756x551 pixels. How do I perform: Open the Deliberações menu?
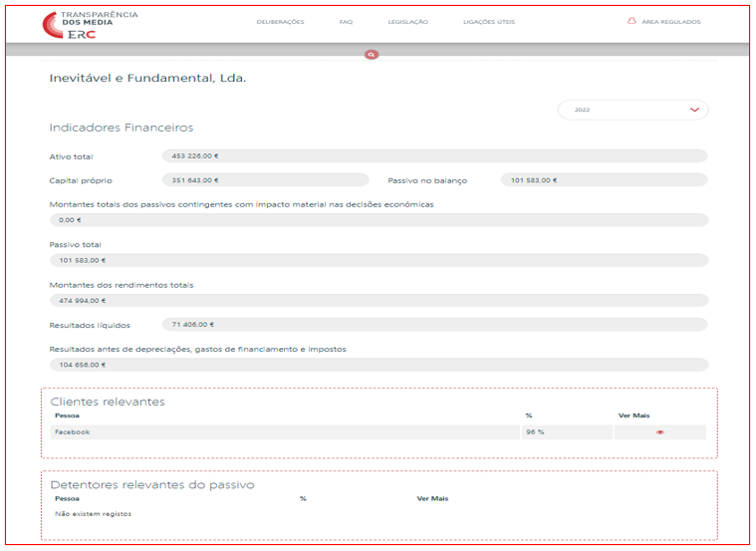point(280,22)
